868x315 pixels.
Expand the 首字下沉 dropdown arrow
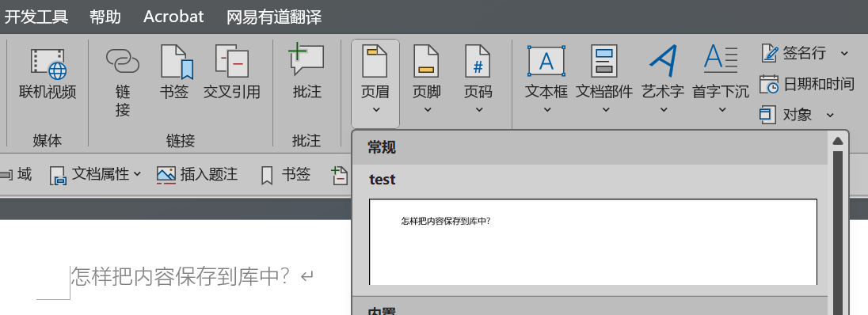[721, 109]
